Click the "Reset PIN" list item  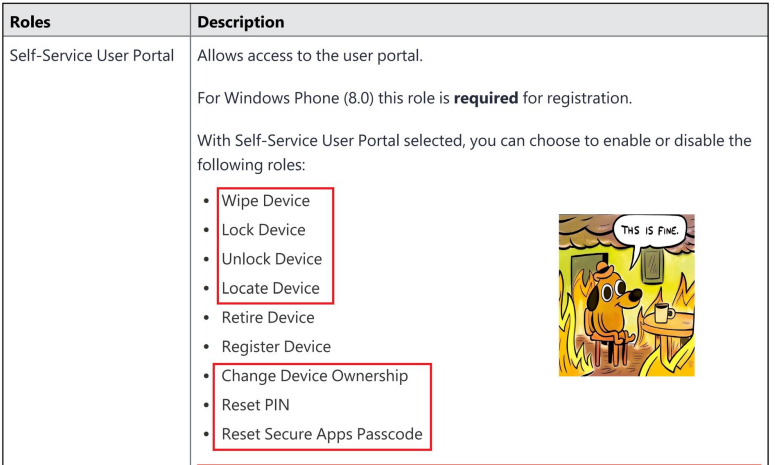[254, 405]
